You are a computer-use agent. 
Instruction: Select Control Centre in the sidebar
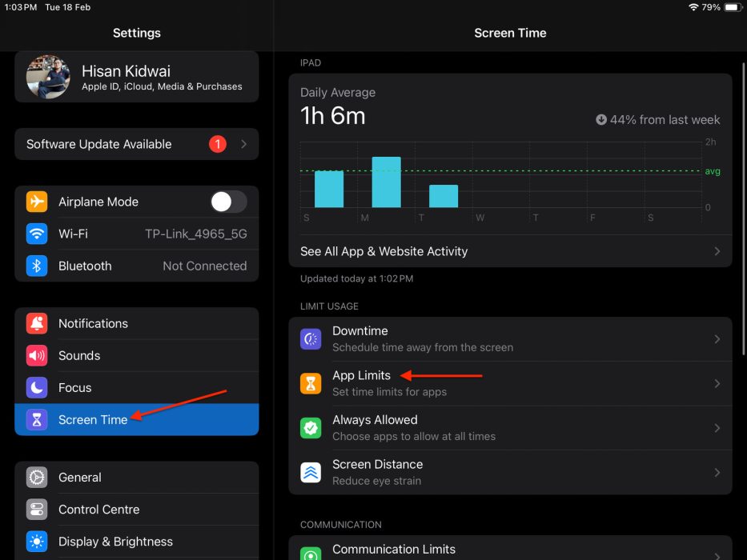click(137, 510)
